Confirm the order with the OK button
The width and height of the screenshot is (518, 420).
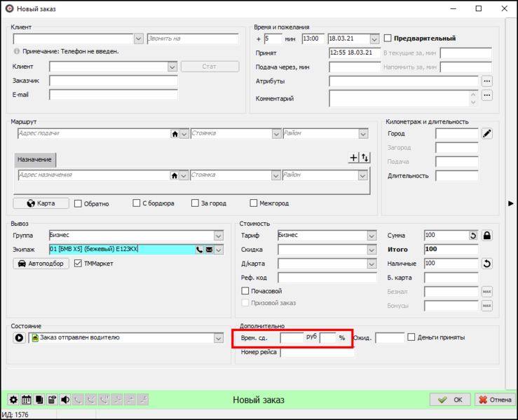[x=450, y=400]
